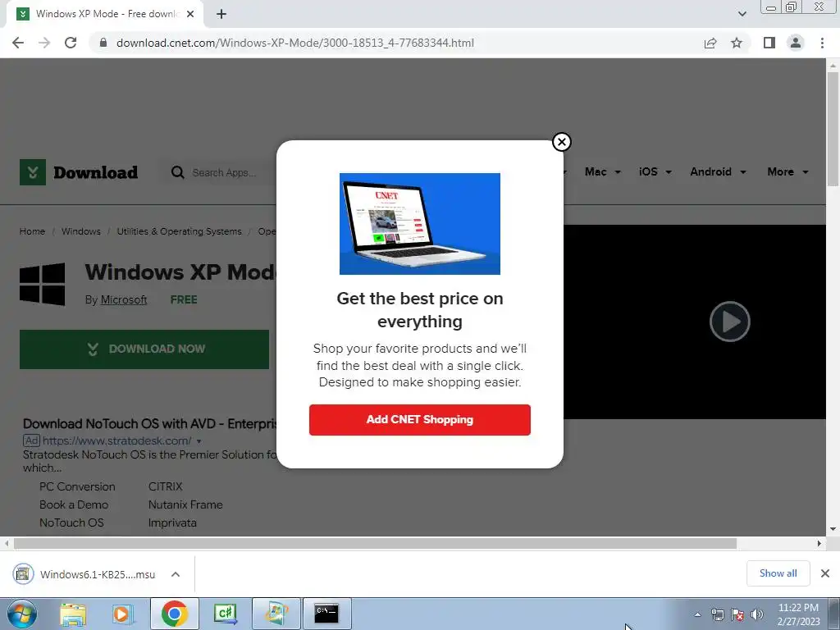
Task: Click the Action Center flag icon
Action: point(737,614)
